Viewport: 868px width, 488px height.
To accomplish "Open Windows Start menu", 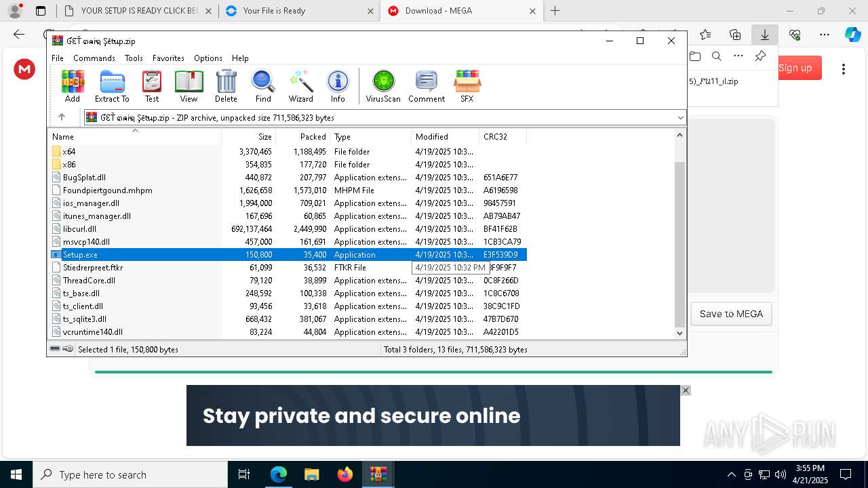I will click(16, 474).
